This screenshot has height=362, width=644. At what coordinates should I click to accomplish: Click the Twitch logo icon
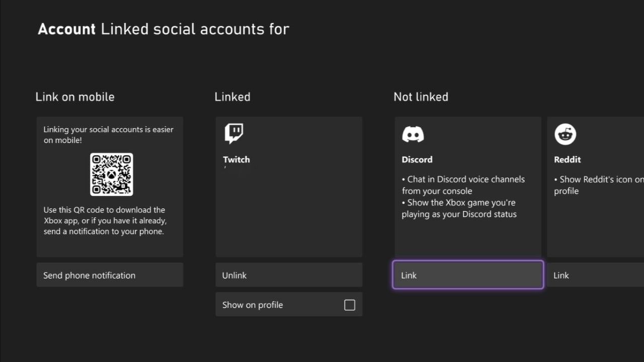pos(233,134)
